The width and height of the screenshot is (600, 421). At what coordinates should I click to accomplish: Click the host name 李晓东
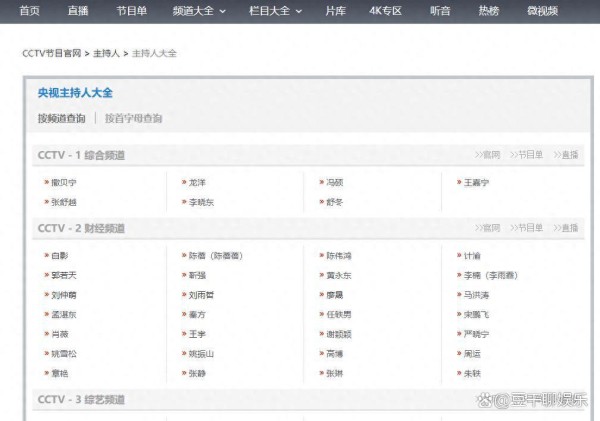pos(201,202)
